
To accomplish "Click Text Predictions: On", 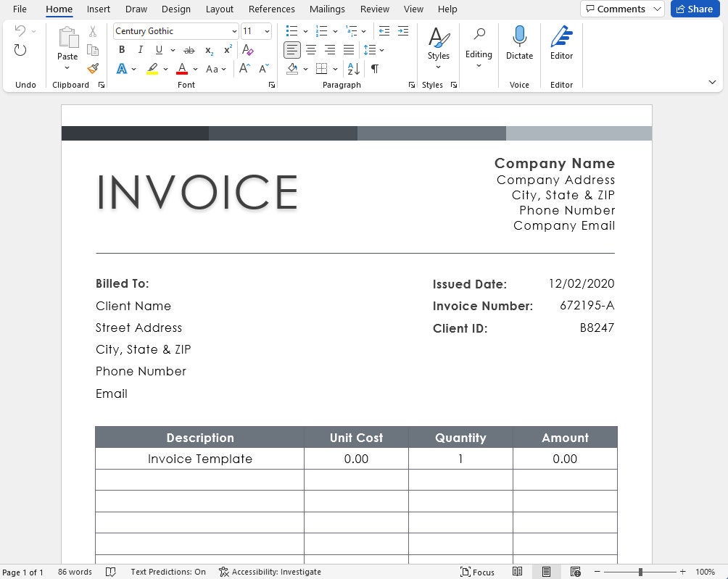I will tap(168, 572).
